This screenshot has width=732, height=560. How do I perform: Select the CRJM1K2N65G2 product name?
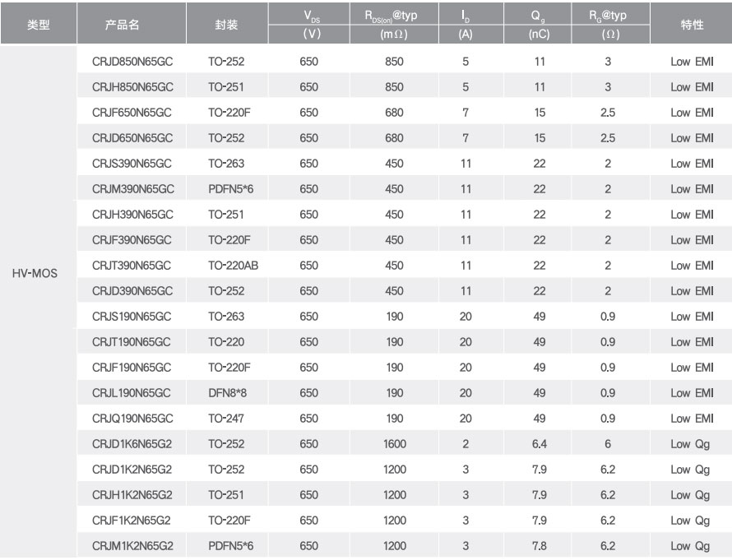click(132, 546)
